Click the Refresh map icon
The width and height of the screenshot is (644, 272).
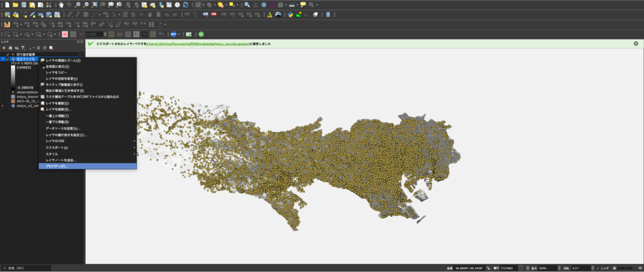[x=185, y=4]
